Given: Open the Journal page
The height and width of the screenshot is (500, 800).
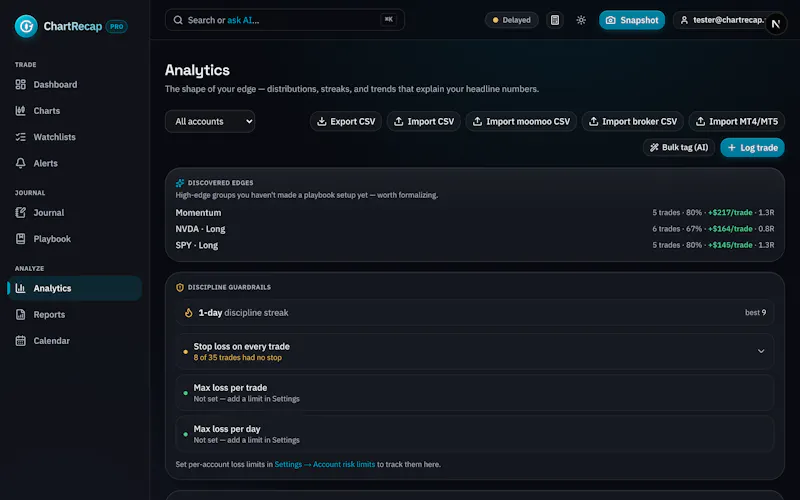Looking at the screenshot, I should [x=74, y=213].
